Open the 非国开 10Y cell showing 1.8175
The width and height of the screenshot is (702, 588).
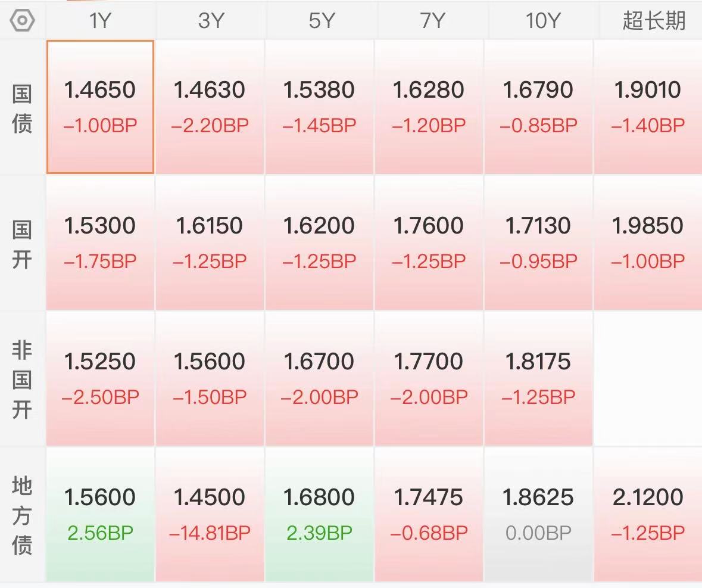[x=538, y=378]
